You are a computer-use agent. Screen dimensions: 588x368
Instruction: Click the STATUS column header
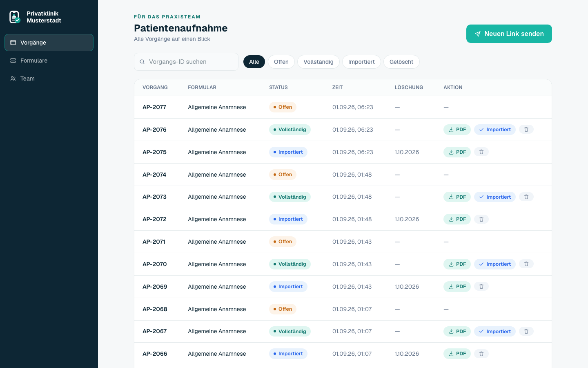278,88
